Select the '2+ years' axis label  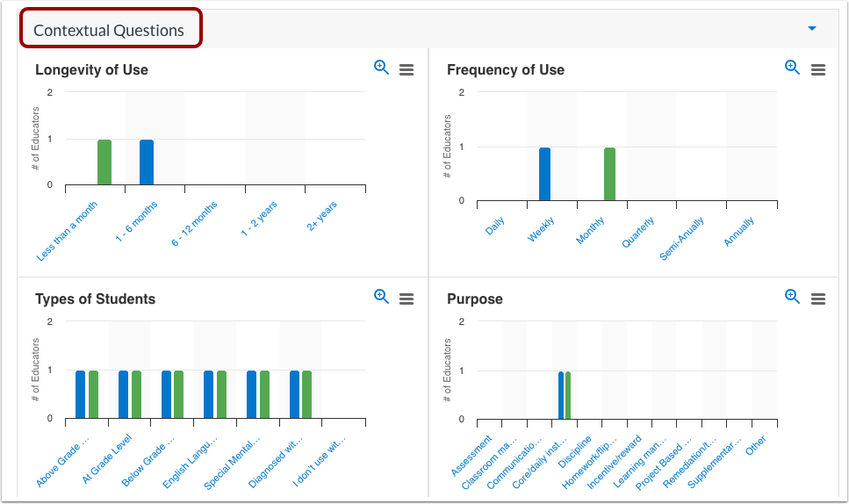coord(322,215)
